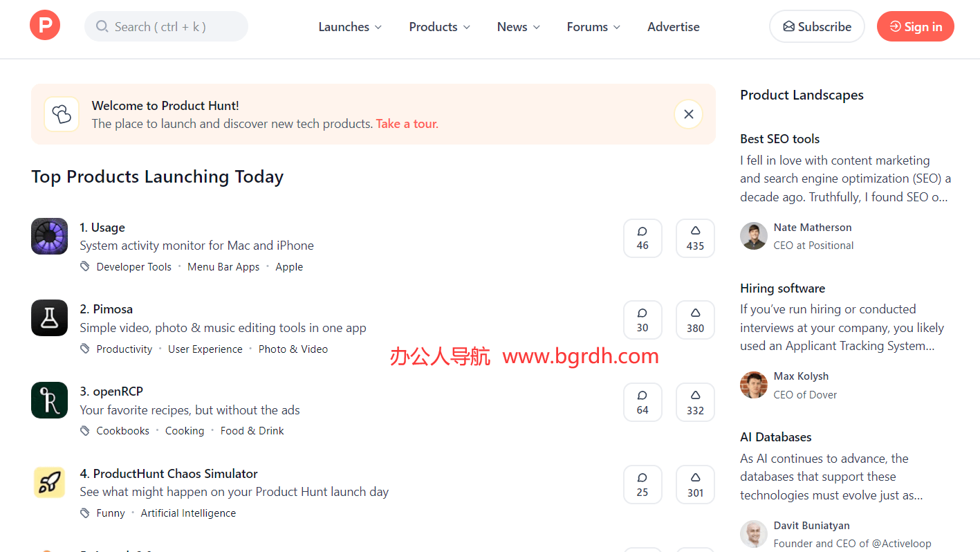The height and width of the screenshot is (552, 980).
Task: Click the Usage app thumbnail
Action: (x=48, y=235)
